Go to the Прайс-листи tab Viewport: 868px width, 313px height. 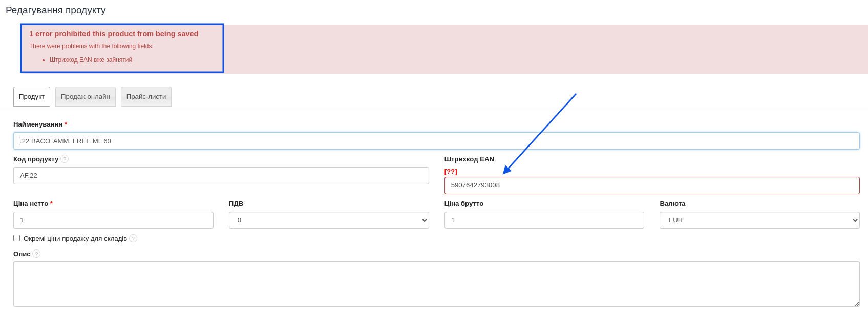pyautogui.click(x=146, y=97)
